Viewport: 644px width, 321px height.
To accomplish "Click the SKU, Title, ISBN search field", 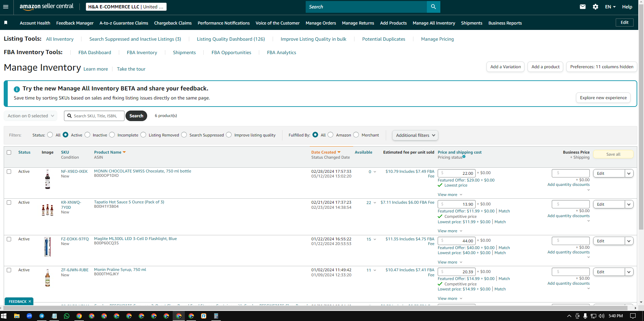I will pos(94,116).
